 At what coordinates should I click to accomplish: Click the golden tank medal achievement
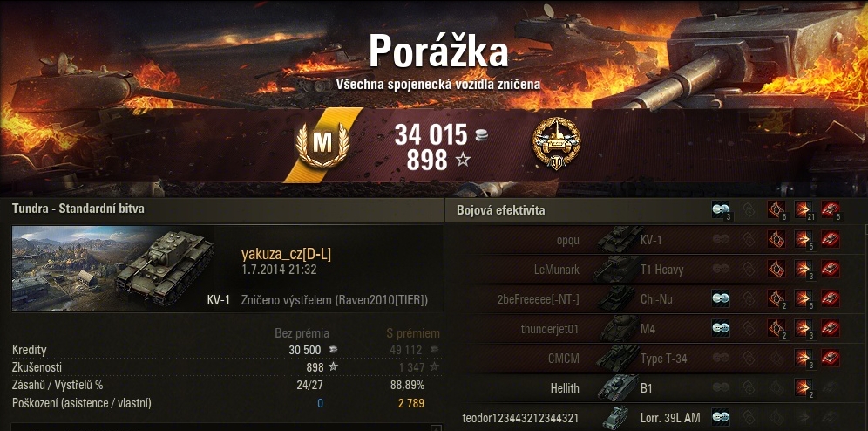(556, 143)
